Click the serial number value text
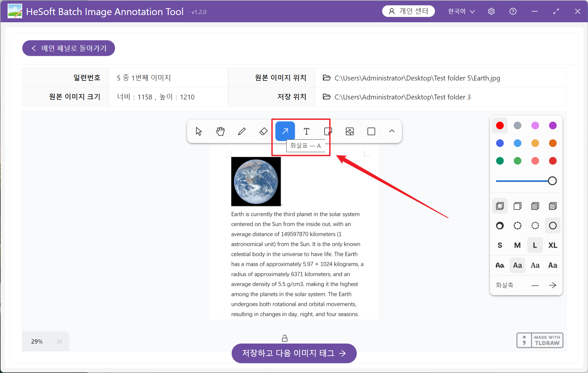The image size is (588, 373). tap(144, 78)
